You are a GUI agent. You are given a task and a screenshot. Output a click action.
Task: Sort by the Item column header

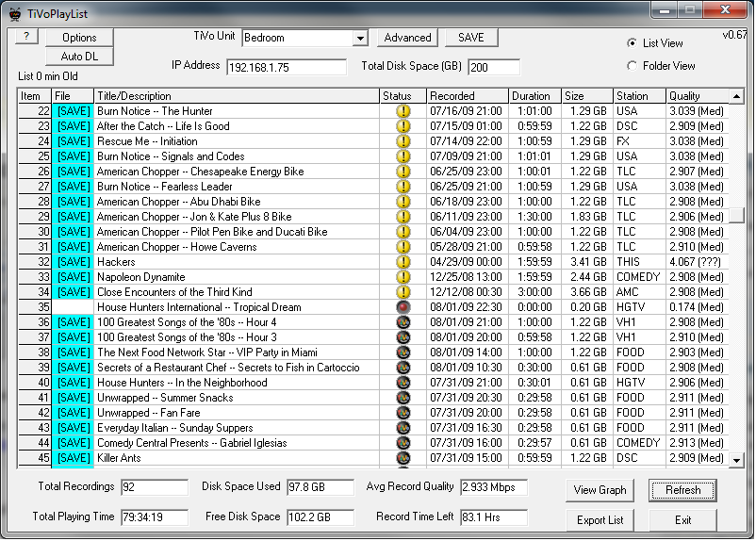(34, 96)
